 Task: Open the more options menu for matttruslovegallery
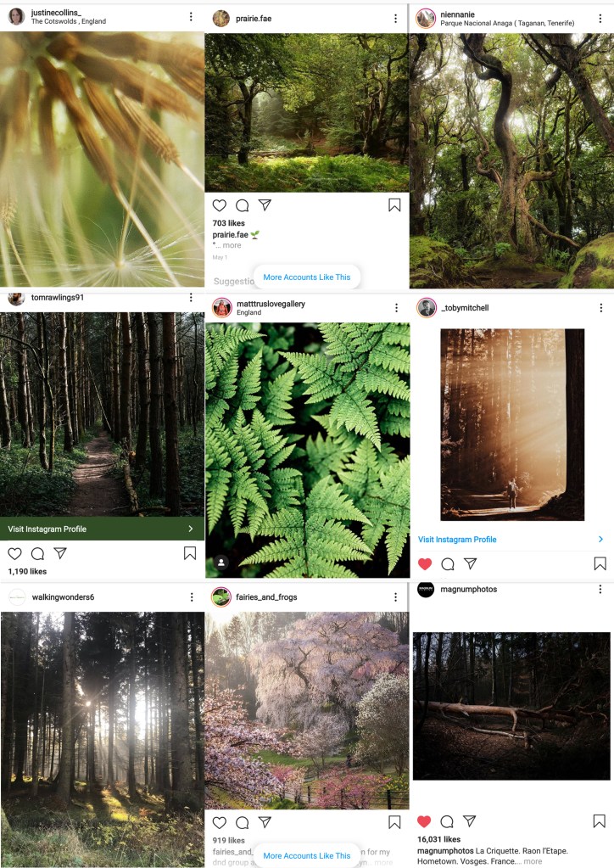[x=396, y=308]
